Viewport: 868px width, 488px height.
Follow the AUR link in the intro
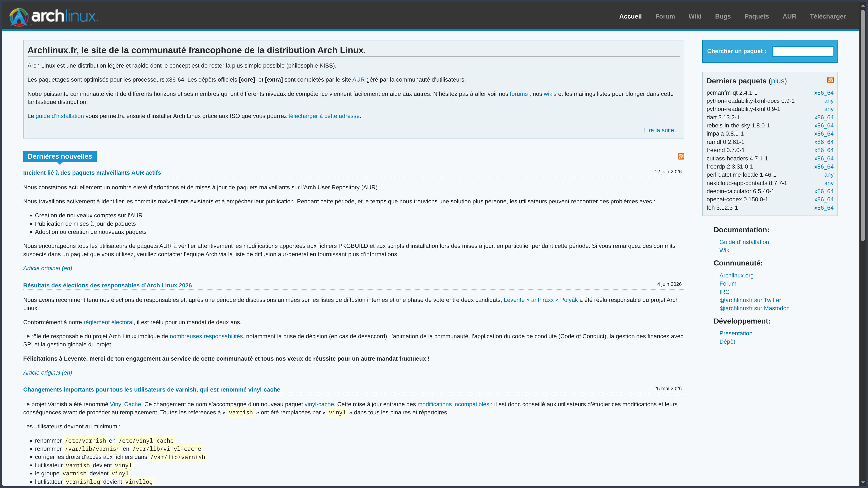[x=358, y=80]
